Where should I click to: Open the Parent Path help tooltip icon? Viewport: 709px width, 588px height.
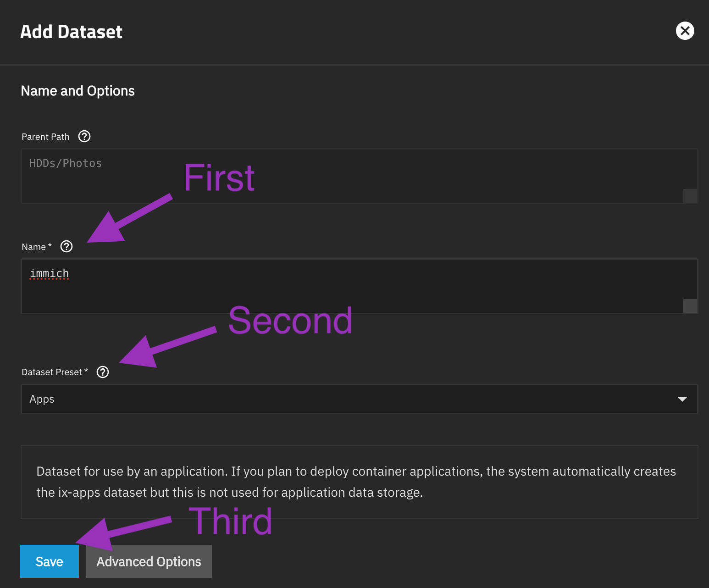[x=84, y=136]
